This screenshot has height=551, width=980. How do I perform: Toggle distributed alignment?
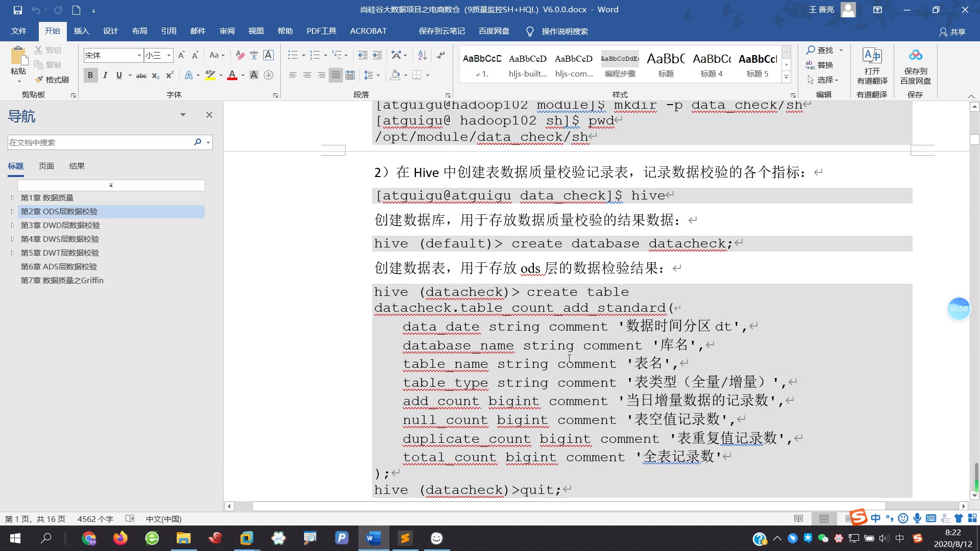click(x=350, y=76)
